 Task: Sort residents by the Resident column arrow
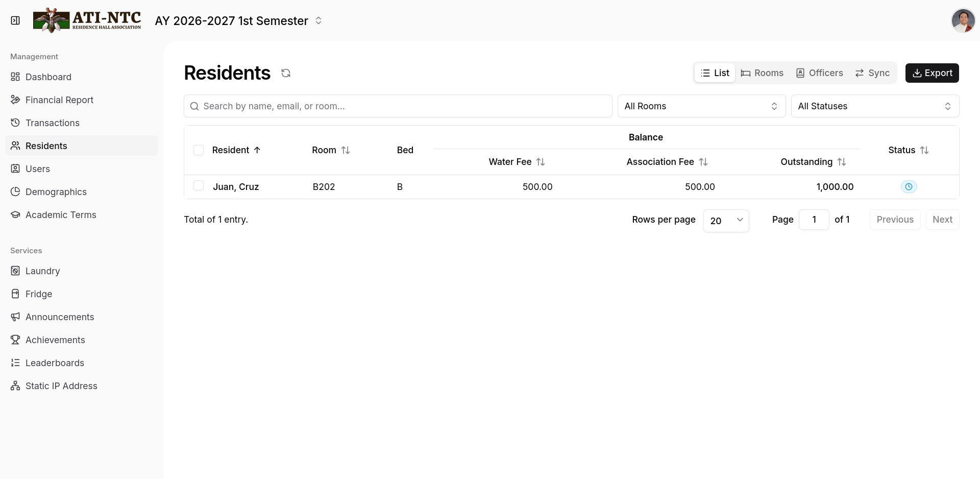(257, 150)
